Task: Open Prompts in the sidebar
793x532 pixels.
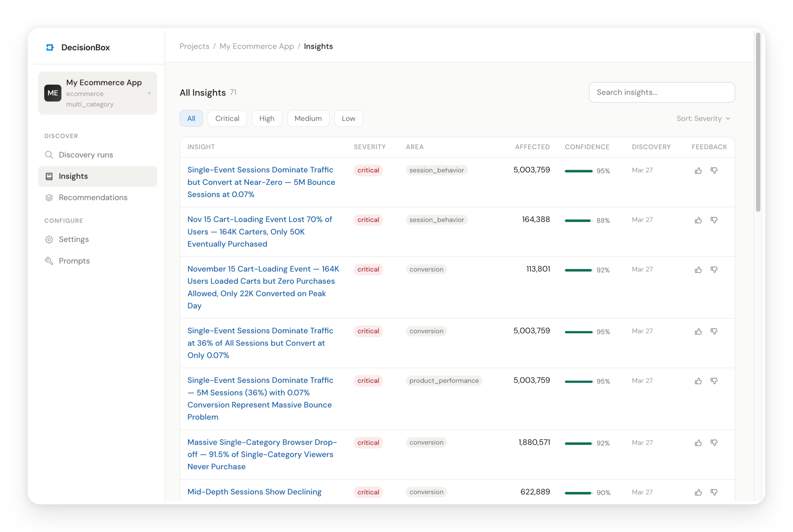Action: (98, 261)
